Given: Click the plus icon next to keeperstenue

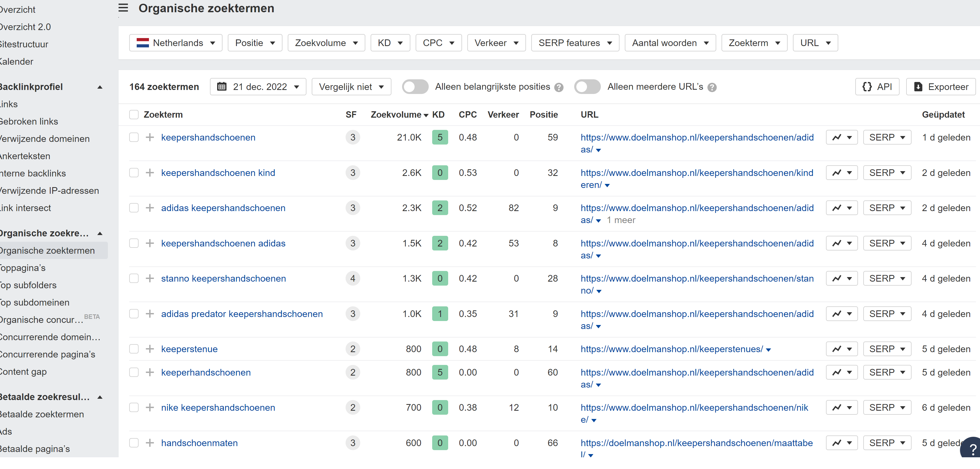Looking at the screenshot, I should [x=150, y=349].
